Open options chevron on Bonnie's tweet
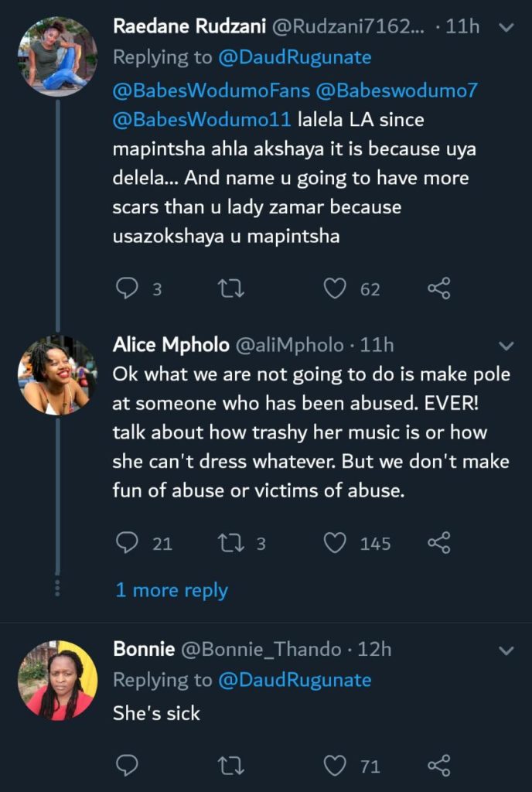 point(506,651)
